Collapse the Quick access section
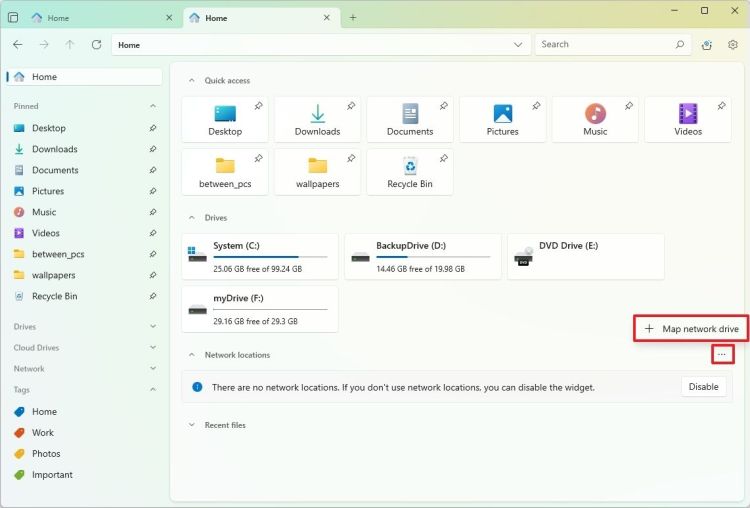The image size is (750, 508). pos(191,81)
